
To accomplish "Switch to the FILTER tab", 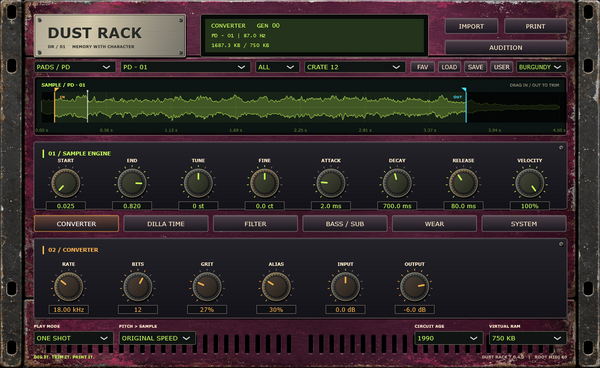I will click(x=255, y=224).
